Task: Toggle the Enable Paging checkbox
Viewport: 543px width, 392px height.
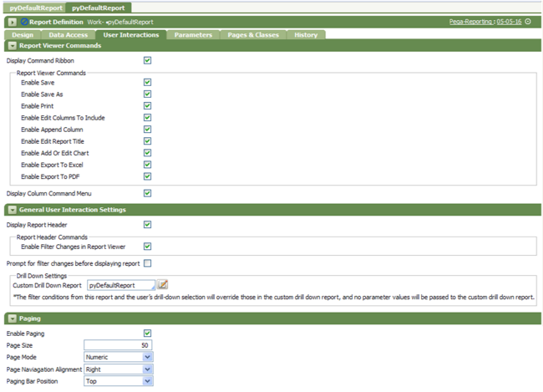Action: 147,333
